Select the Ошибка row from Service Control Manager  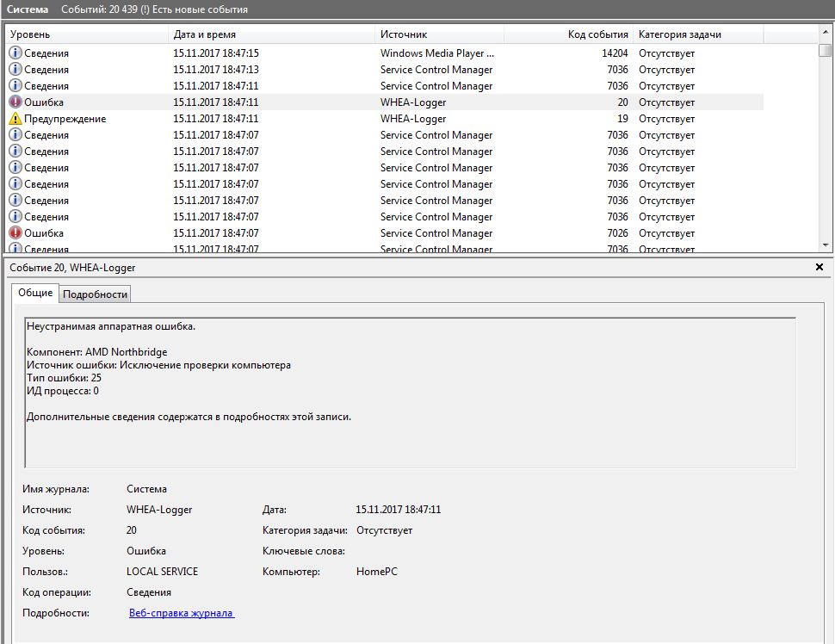385,233
